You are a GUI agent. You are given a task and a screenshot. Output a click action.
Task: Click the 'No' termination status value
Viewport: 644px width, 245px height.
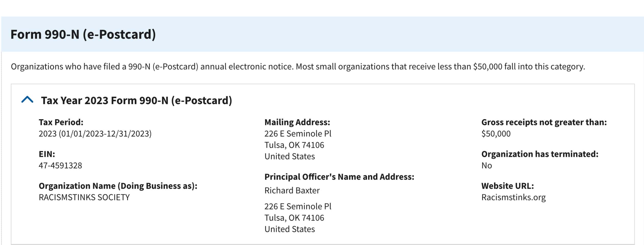486,165
